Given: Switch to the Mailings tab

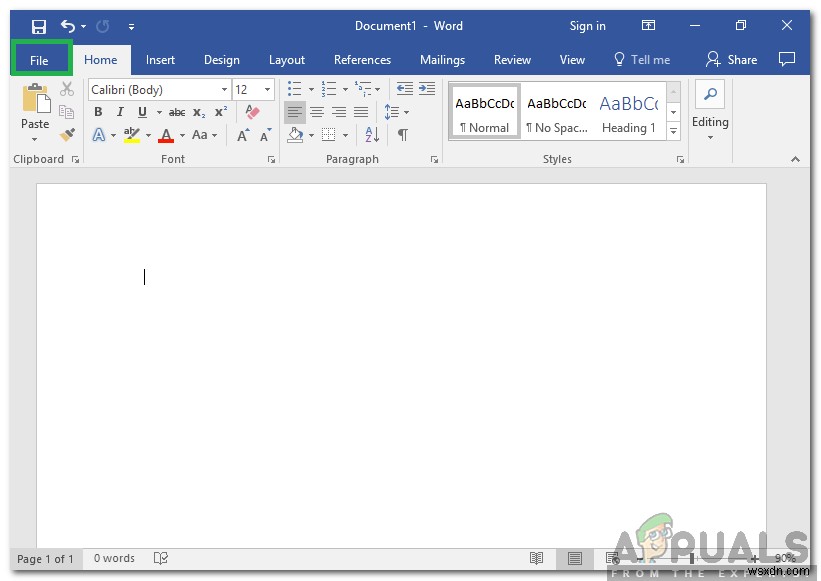Looking at the screenshot, I should pos(442,60).
